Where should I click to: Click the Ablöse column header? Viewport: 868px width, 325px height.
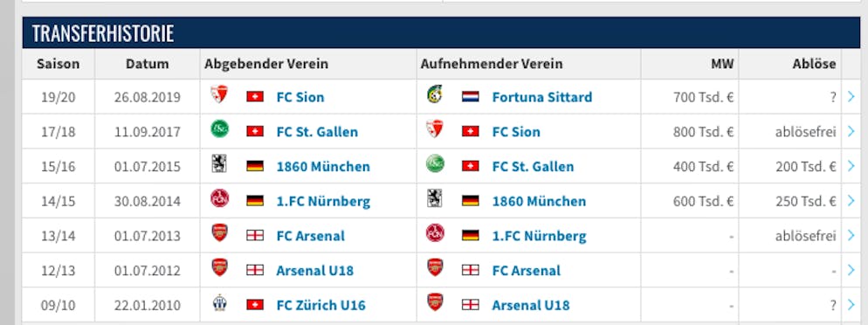(x=814, y=64)
